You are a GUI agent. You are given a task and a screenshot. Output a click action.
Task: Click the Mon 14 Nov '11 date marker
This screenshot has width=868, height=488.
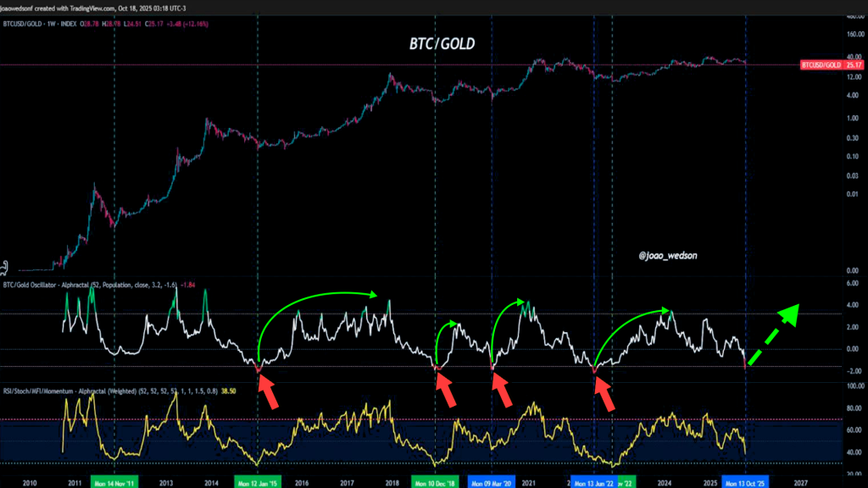[x=113, y=480]
